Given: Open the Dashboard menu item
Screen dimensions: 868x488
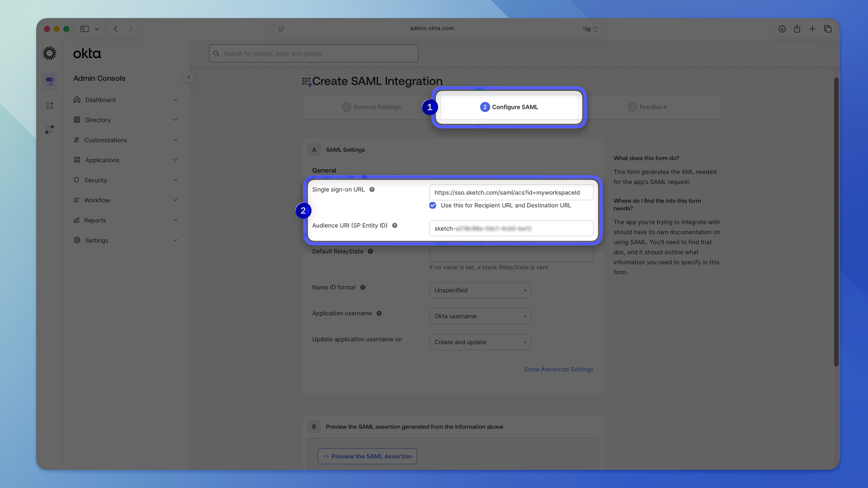Looking at the screenshot, I should click(x=126, y=99).
